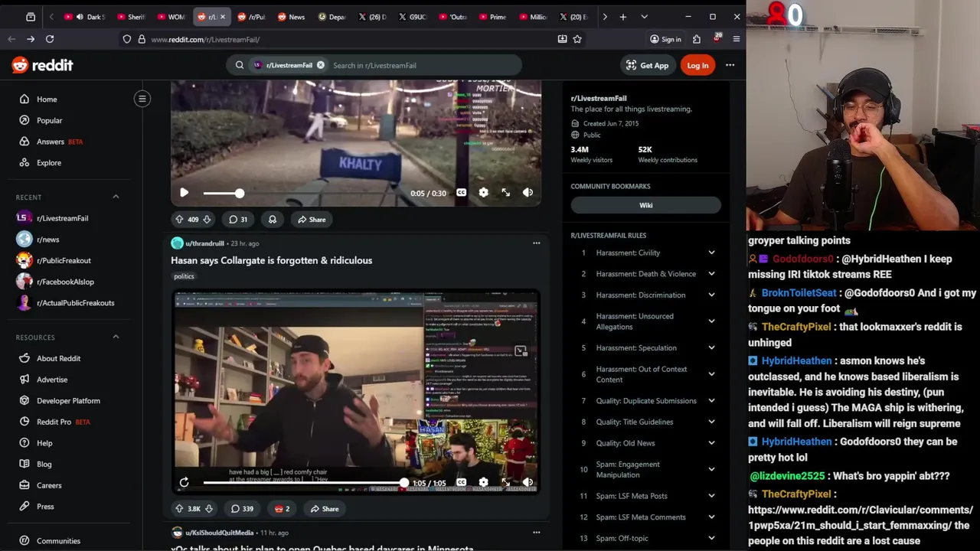Upvote the post with 409 points
Screen dimensions: 980x551
(x=179, y=220)
